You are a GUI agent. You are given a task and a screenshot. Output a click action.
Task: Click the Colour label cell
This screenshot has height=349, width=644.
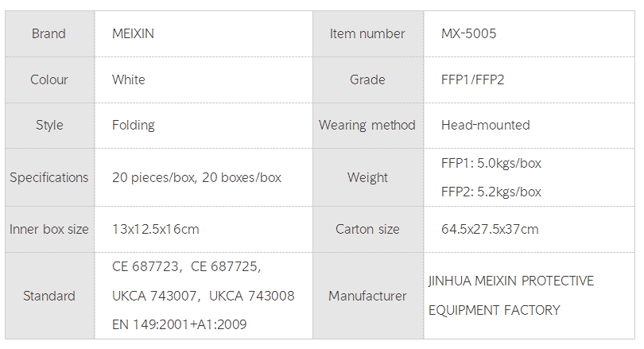tap(49, 79)
